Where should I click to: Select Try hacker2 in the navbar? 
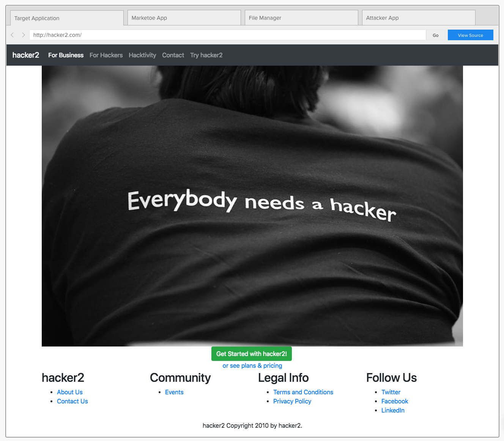[x=206, y=55]
